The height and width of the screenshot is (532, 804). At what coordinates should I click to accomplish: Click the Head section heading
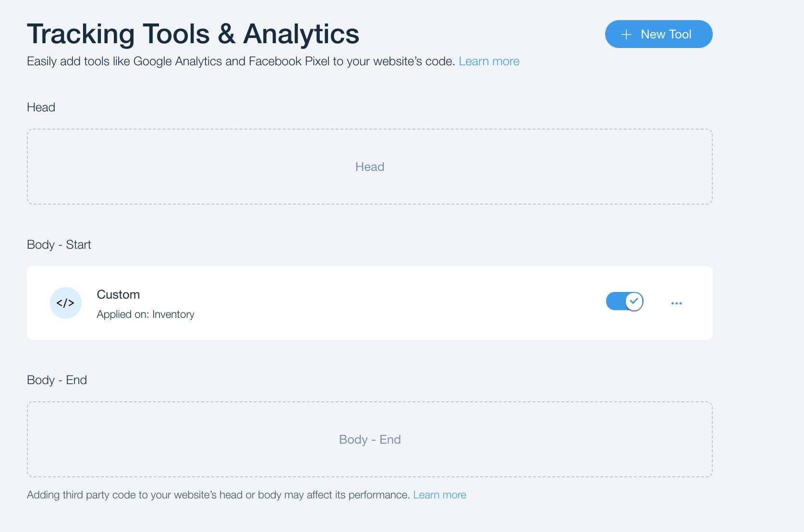pos(41,108)
